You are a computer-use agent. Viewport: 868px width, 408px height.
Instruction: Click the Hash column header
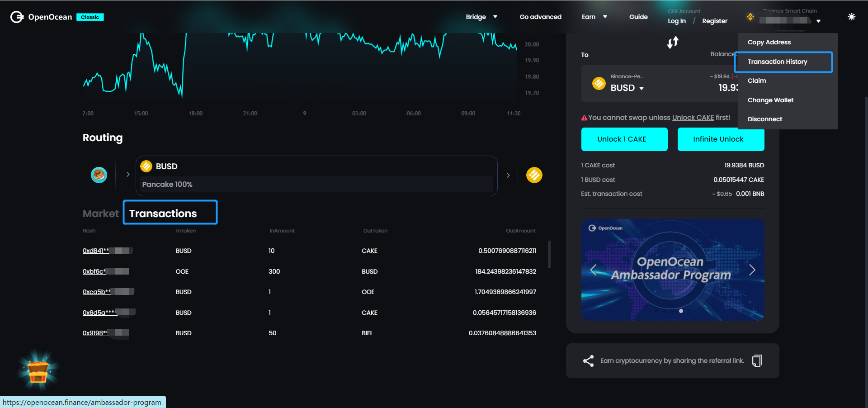coord(89,231)
